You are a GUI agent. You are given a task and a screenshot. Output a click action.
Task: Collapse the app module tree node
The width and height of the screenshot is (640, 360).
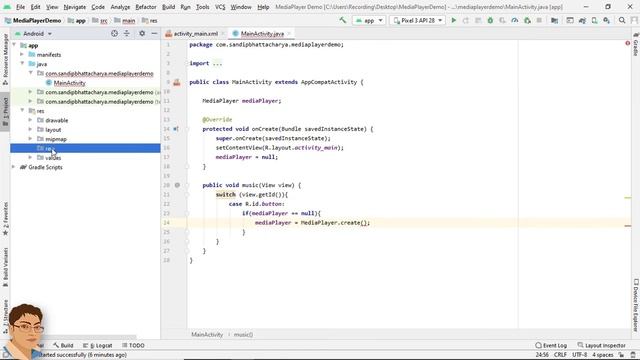click(15, 45)
